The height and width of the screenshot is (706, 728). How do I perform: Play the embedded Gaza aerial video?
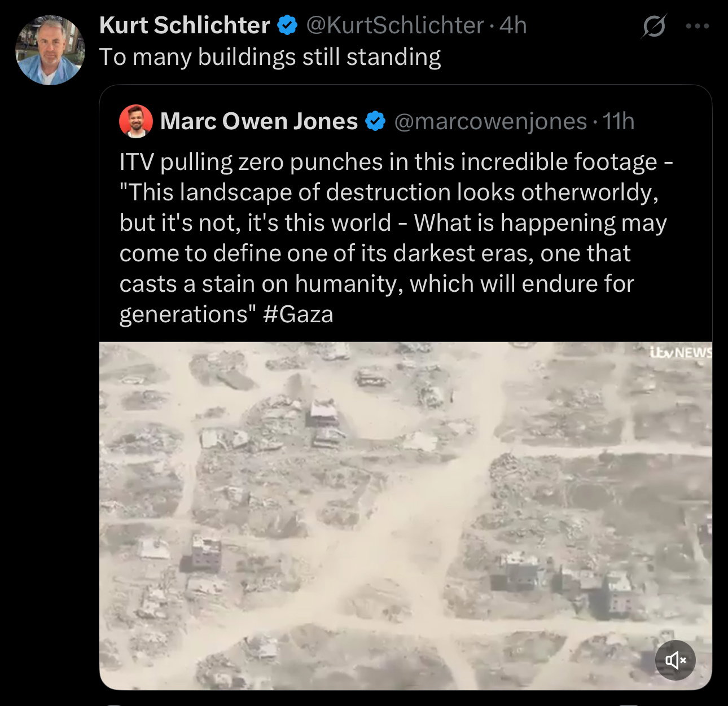coord(405,515)
